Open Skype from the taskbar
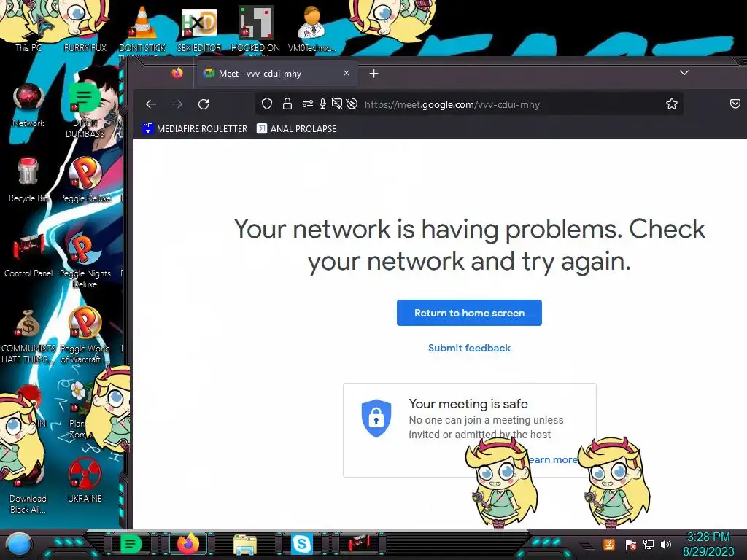Screen dimensions: 747x560 (x=301, y=544)
